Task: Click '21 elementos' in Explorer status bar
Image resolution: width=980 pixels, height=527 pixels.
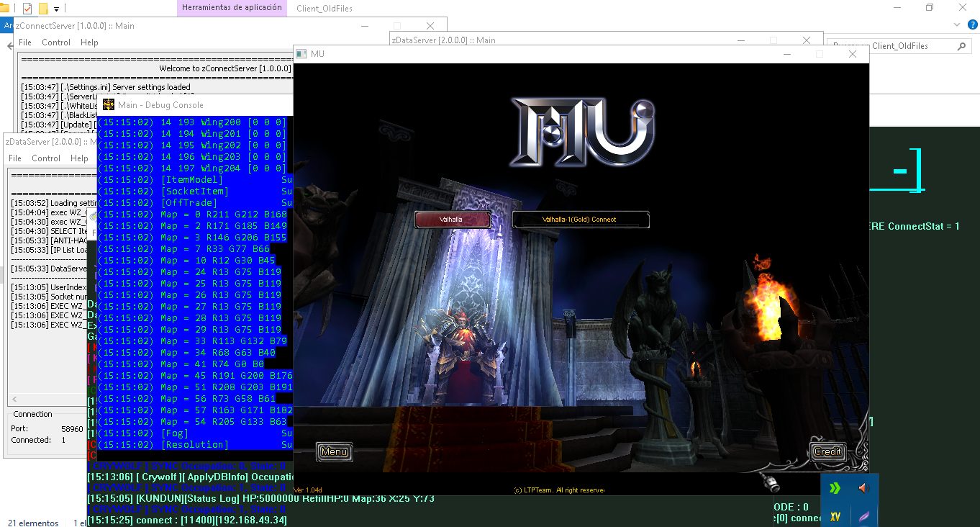Action: point(33,523)
